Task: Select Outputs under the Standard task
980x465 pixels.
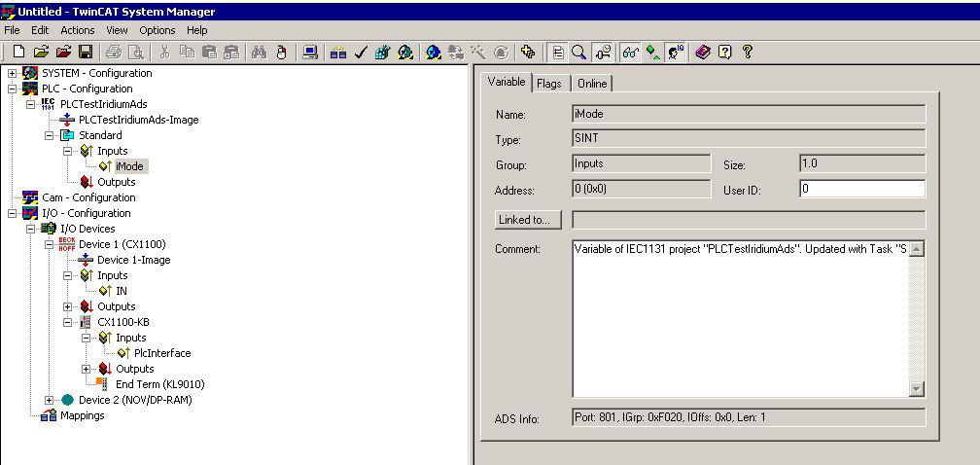Action: pyautogui.click(x=117, y=182)
